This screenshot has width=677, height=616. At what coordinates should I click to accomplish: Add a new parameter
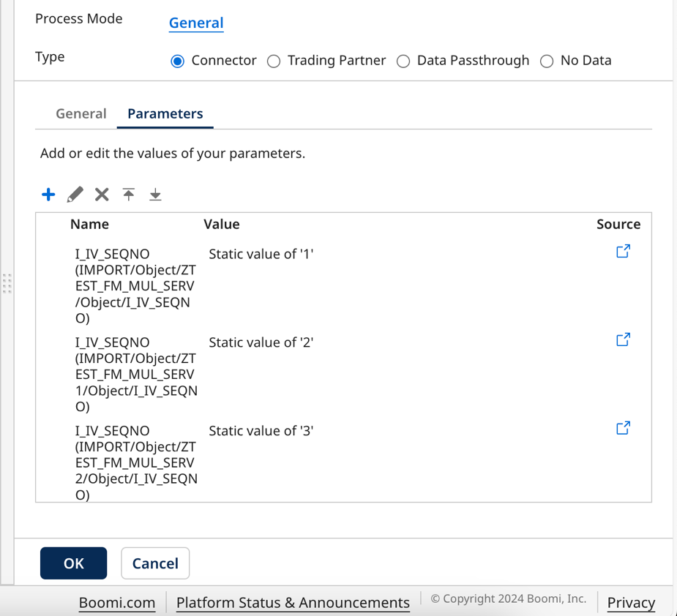pos(48,194)
